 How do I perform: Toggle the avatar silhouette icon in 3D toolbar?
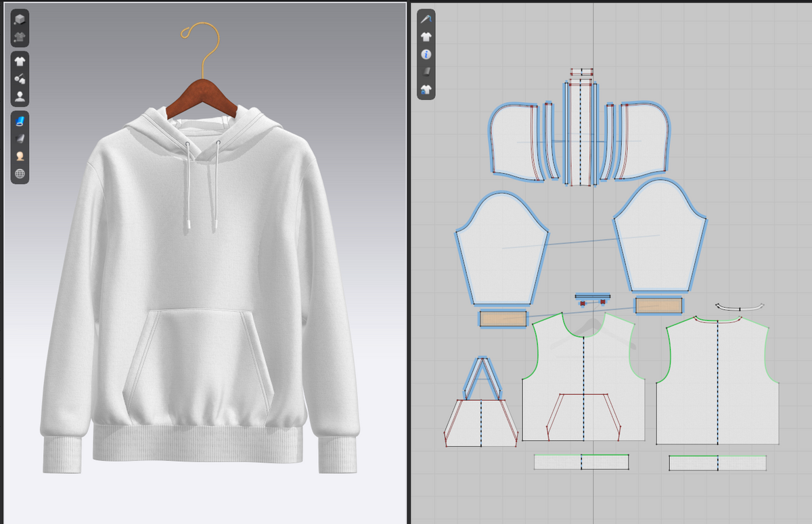[20, 96]
